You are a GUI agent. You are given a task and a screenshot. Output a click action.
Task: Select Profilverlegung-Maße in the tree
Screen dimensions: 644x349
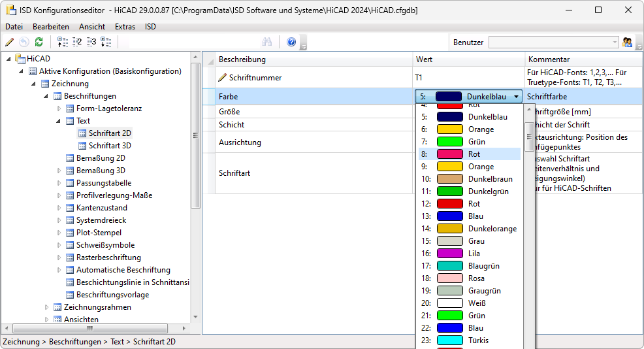(114, 195)
